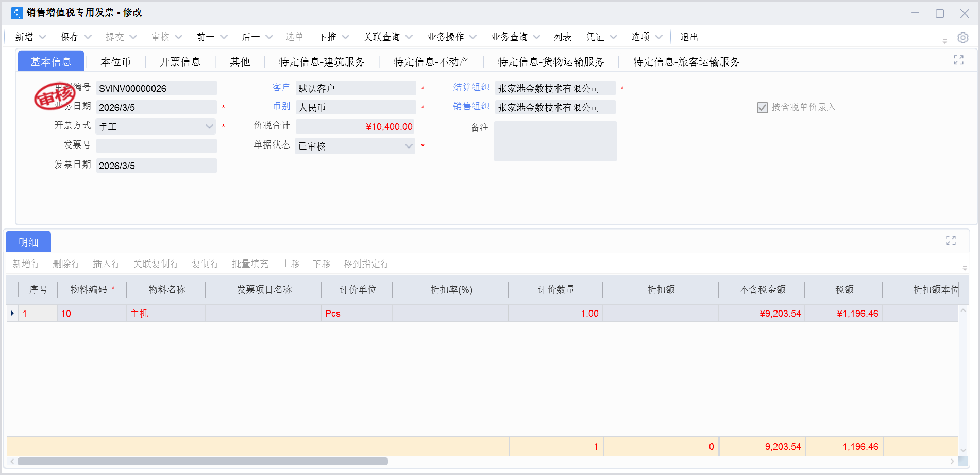
Task: Expand the 新增 dropdown arrow
Action: click(43, 37)
